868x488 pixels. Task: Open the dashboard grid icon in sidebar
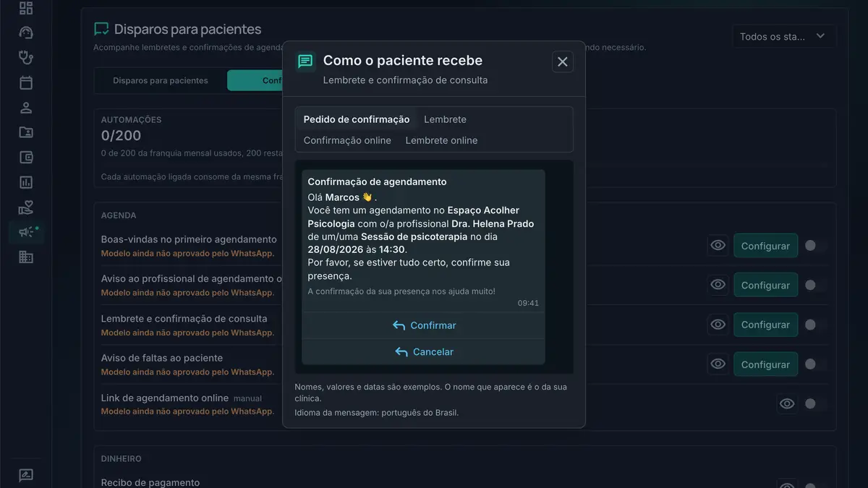tap(26, 8)
